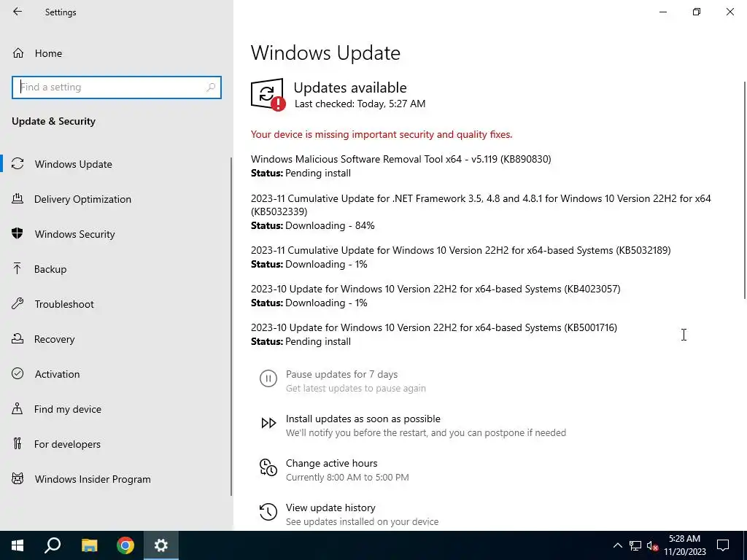Click the Settings gear on the taskbar
Screen dimensions: 747x560
(x=161, y=545)
